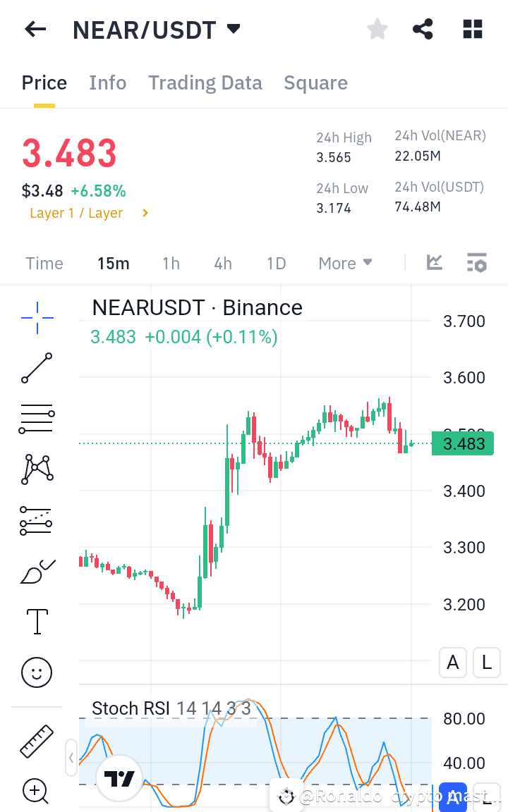The width and height of the screenshot is (508, 812).
Task: Open chart indicator settings icon
Action: [x=476, y=262]
